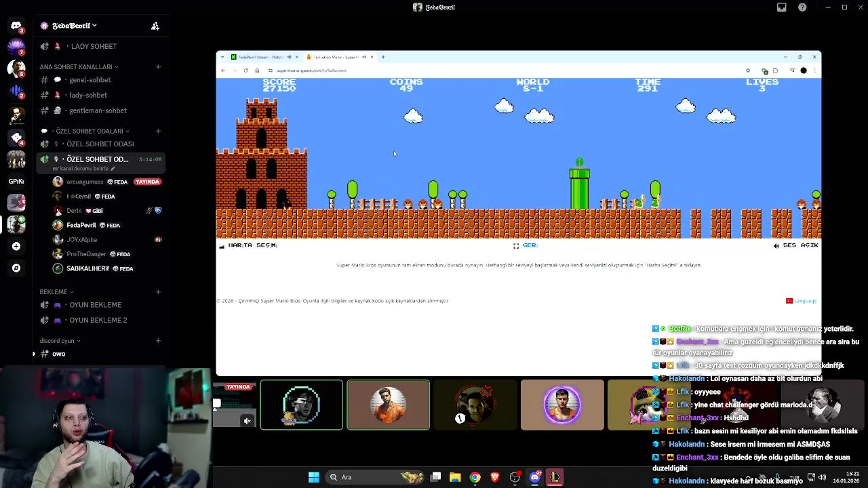
Task: Join ÖZEL SOHBET ODASI voice channel
Action: point(100,144)
